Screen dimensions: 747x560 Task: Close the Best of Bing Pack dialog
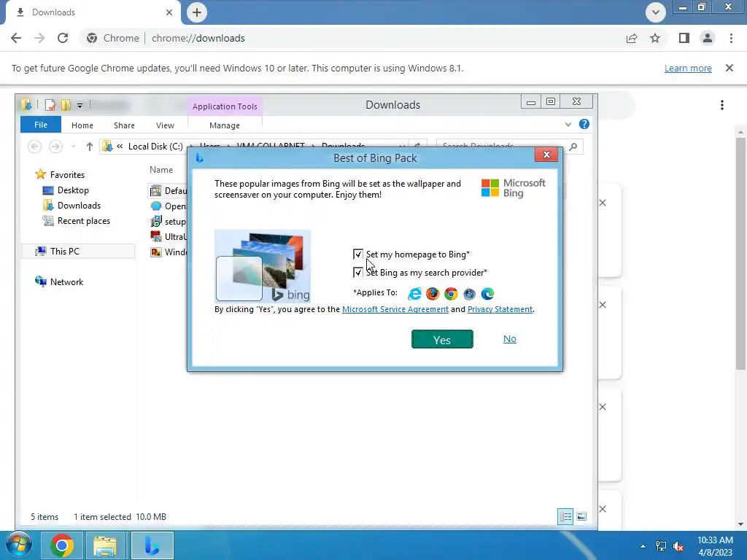coord(546,155)
